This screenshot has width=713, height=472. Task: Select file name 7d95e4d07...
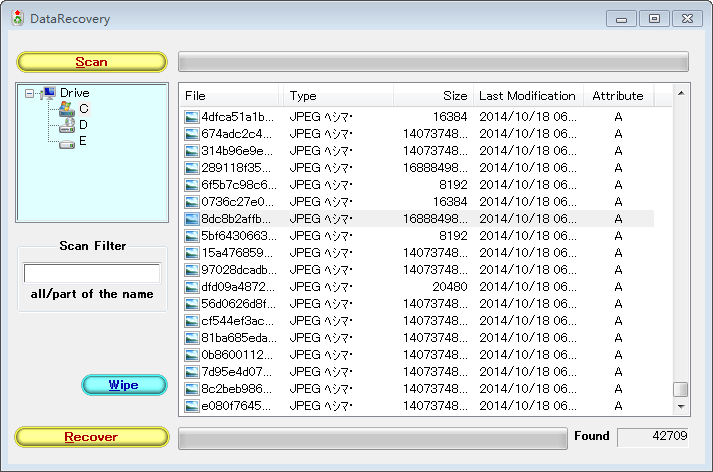click(237, 372)
